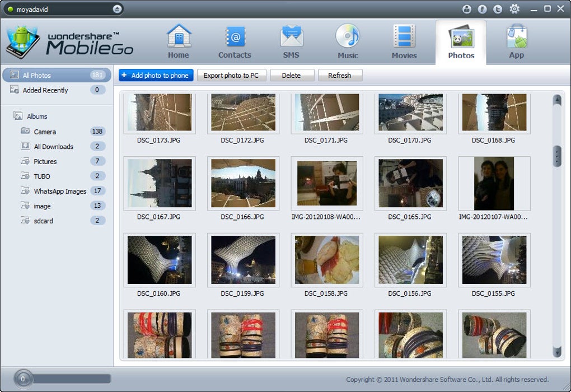Click the plus icon on Add photo button
The width and height of the screenshot is (571, 392).
pyautogui.click(x=124, y=75)
